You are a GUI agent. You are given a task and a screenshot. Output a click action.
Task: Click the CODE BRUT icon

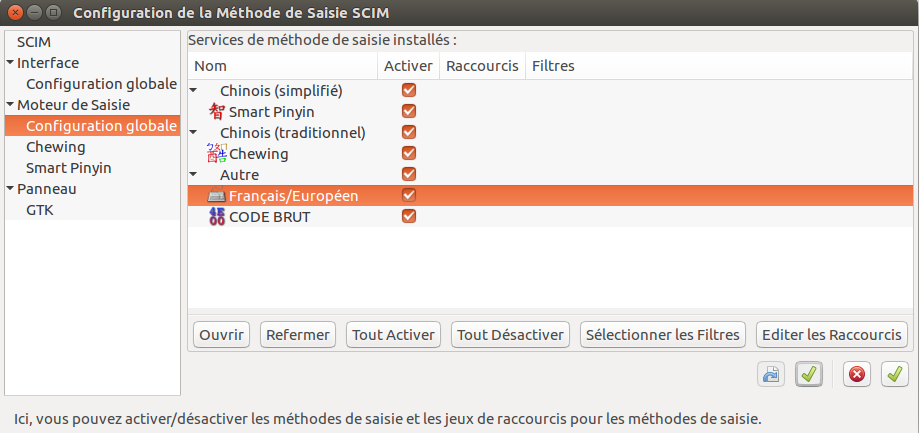(217, 217)
